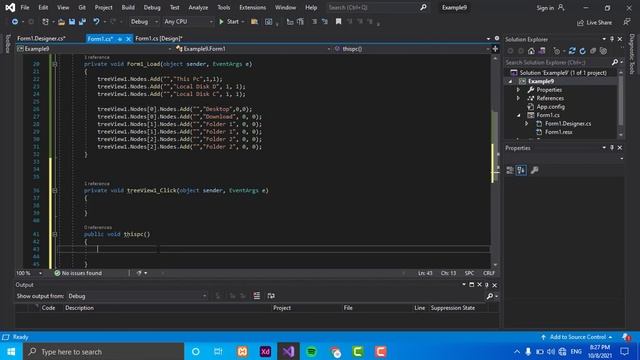Open Windows Start menu

point(11,351)
